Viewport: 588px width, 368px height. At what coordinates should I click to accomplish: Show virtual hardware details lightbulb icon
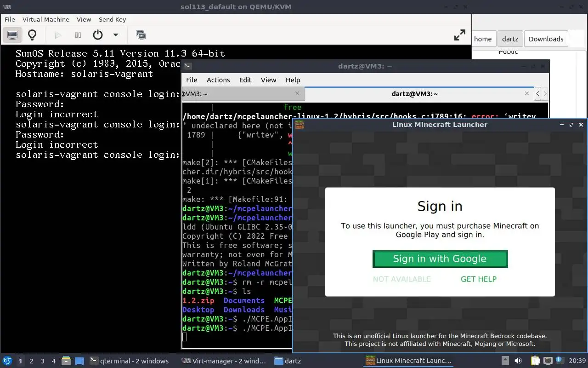tap(32, 35)
